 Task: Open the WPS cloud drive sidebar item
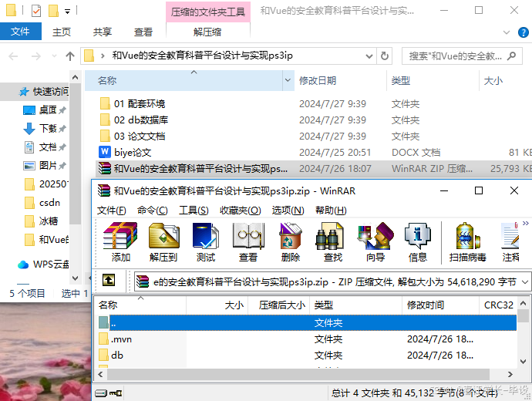coord(43,265)
